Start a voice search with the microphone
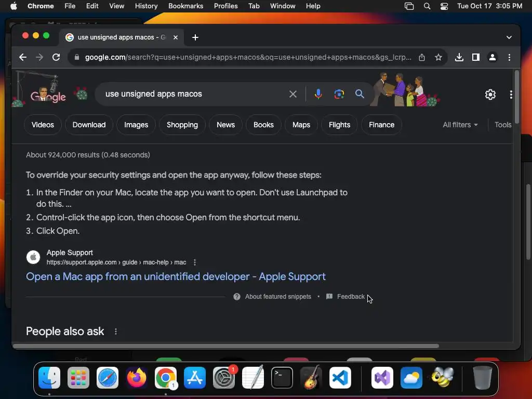532x399 pixels. click(x=318, y=94)
